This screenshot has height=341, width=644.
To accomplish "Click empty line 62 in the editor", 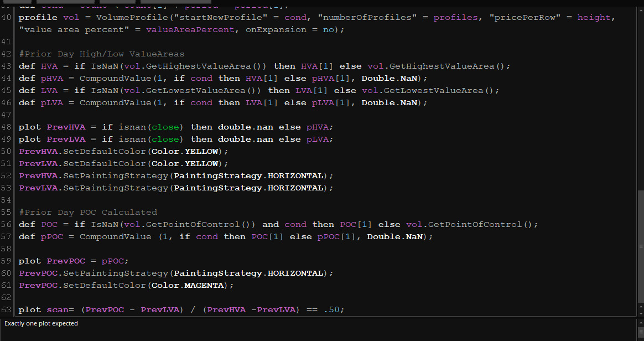I will coord(166,298).
